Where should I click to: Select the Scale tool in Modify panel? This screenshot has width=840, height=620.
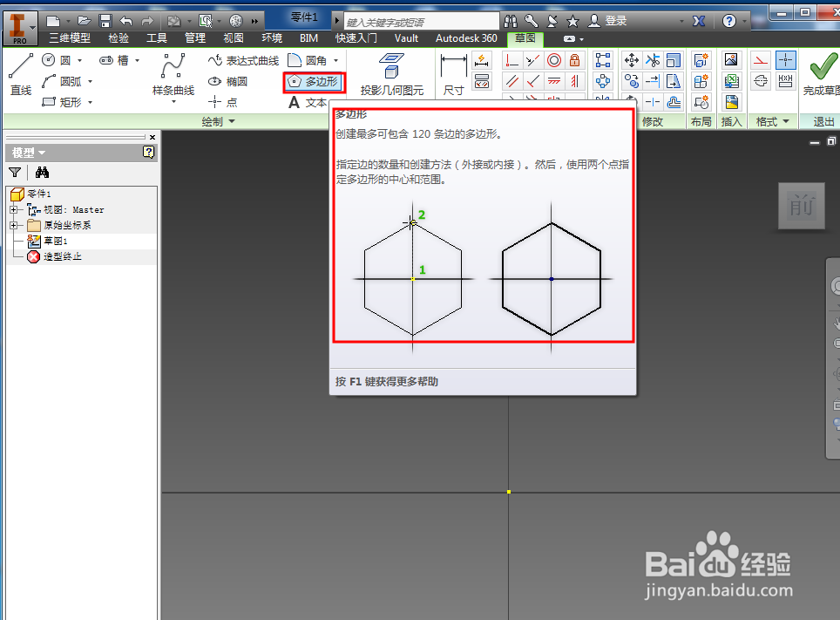[674, 60]
